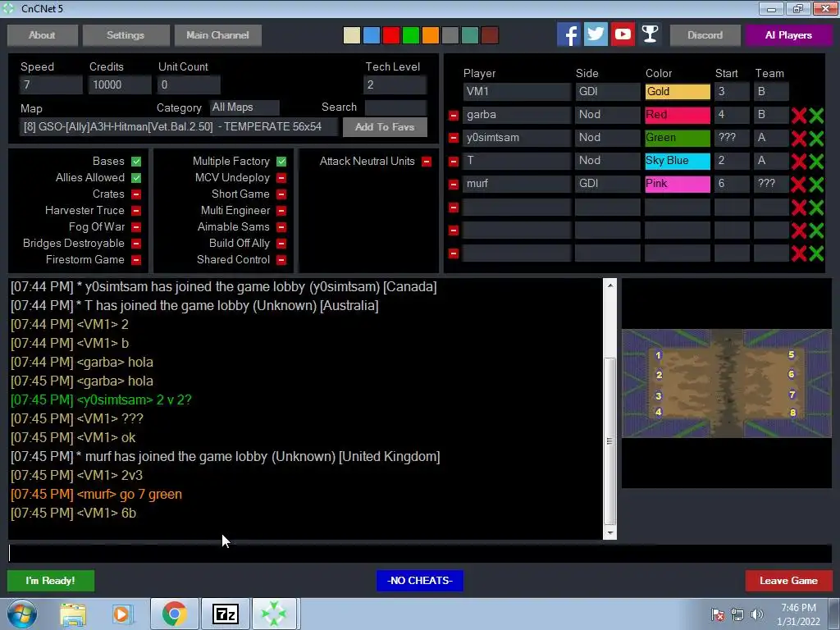Open Chrome from the taskbar
The image size is (840, 630).
(174, 614)
